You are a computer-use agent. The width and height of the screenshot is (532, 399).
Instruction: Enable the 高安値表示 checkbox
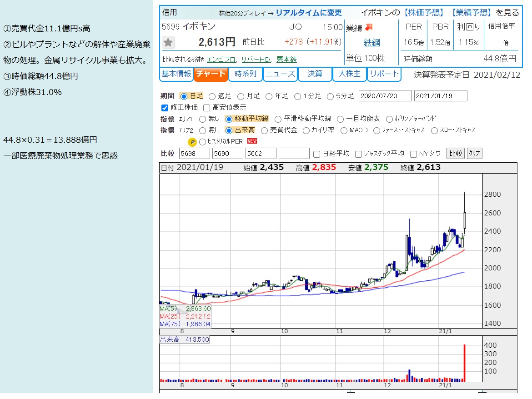tap(206, 108)
